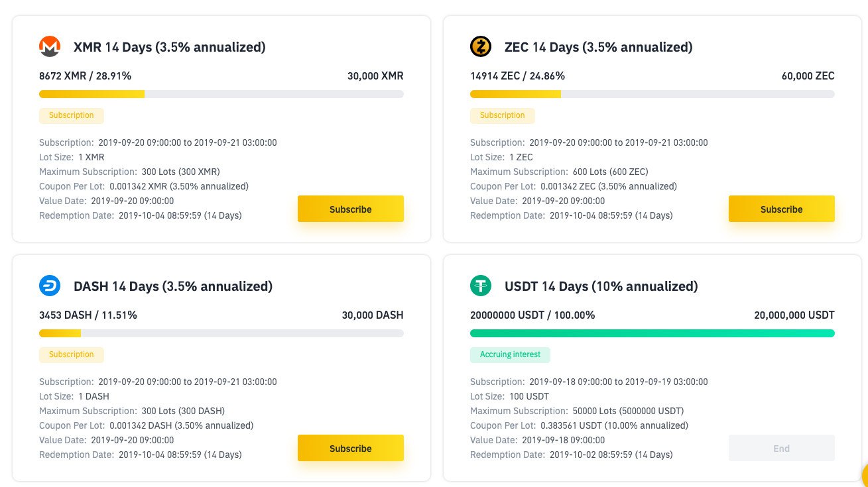This screenshot has width=868, height=487.
Task: Click the disabled End button on USDT
Action: (x=782, y=448)
